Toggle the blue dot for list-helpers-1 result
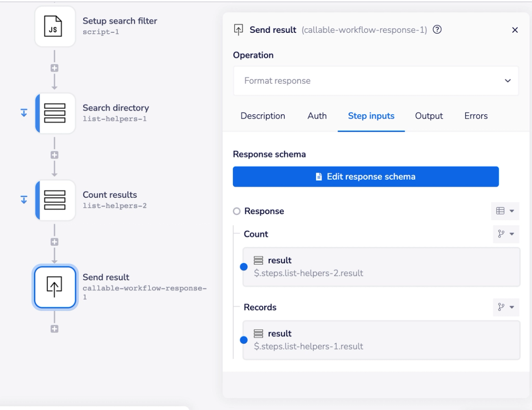Viewport: 532px width, 410px height. tap(244, 340)
